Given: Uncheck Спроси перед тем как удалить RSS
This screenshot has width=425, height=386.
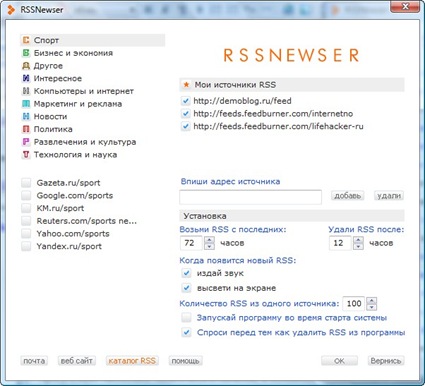Looking at the screenshot, I should (186, 332).
